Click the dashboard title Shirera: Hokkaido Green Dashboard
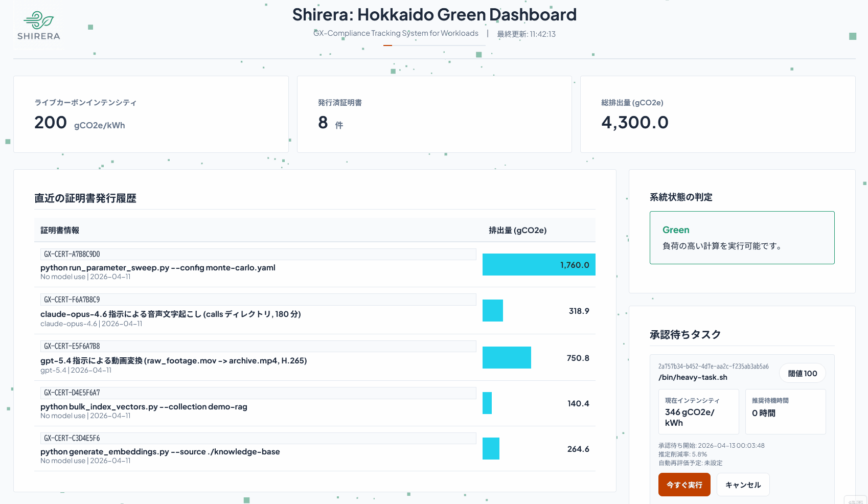 click(435, 15)
